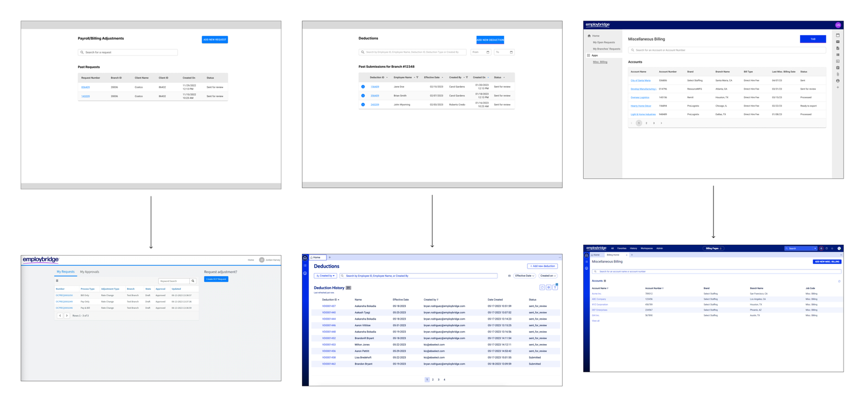Click calendar icon in Miscellaneous Billing right sidebar
868x407 pixels.
[838, 35]
